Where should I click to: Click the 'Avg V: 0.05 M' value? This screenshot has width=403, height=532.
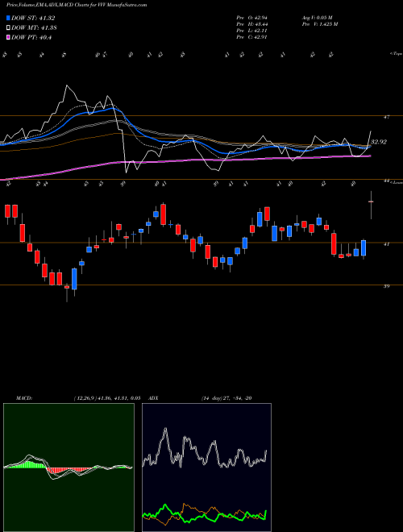coord(318,18)
